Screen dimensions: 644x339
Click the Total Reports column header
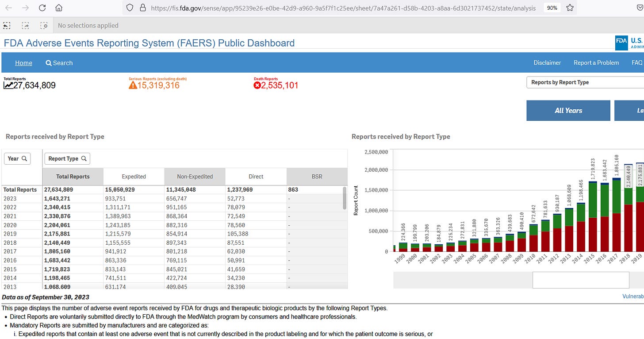point(73,177)
